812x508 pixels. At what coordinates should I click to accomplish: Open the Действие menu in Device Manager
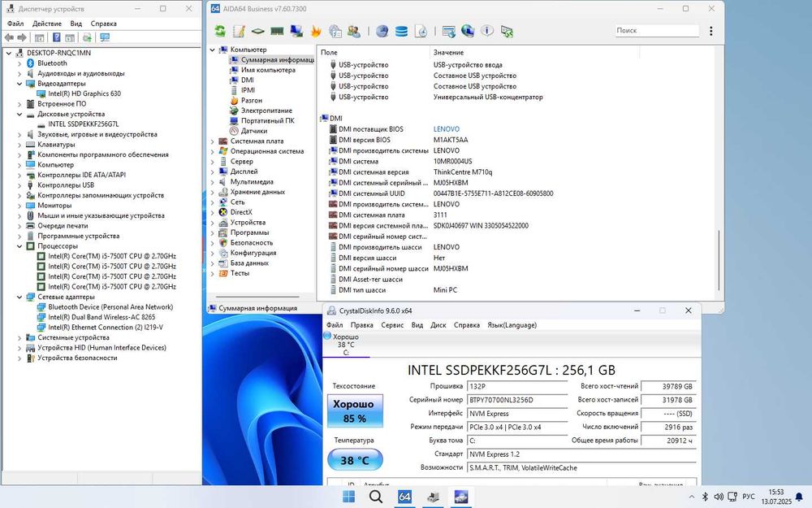[46, 24]
